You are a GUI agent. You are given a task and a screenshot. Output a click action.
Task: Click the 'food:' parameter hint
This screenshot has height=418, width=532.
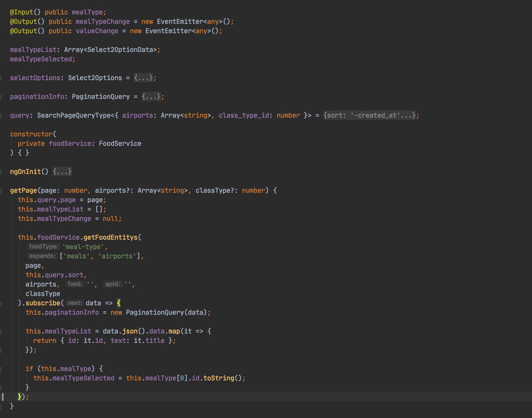75,284
